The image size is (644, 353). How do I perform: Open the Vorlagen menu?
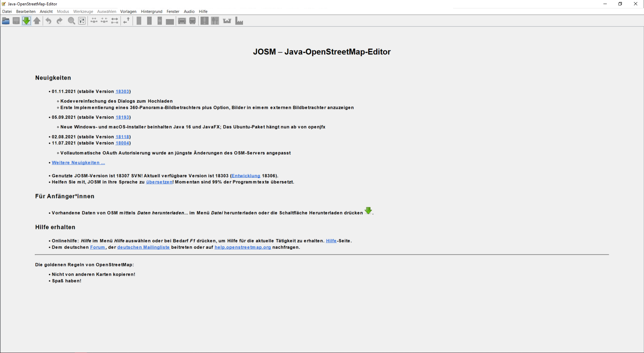coord(128,11)
